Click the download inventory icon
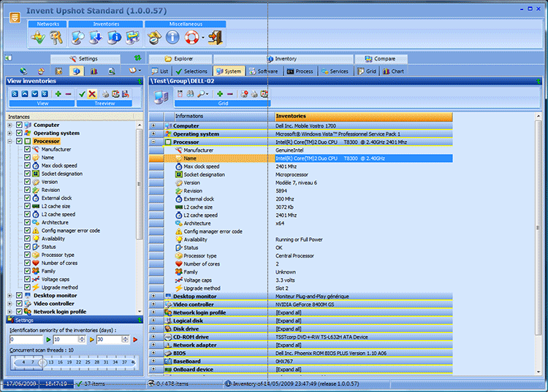 96,37
